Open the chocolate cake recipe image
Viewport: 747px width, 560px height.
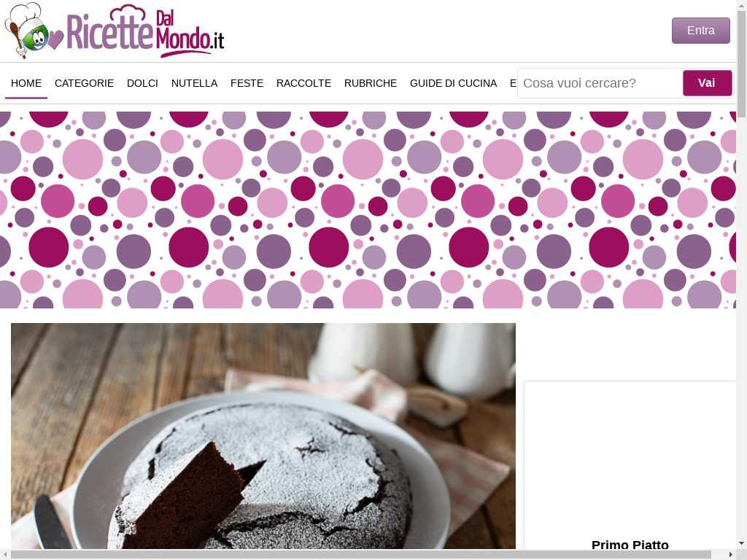tap(263, 436)
